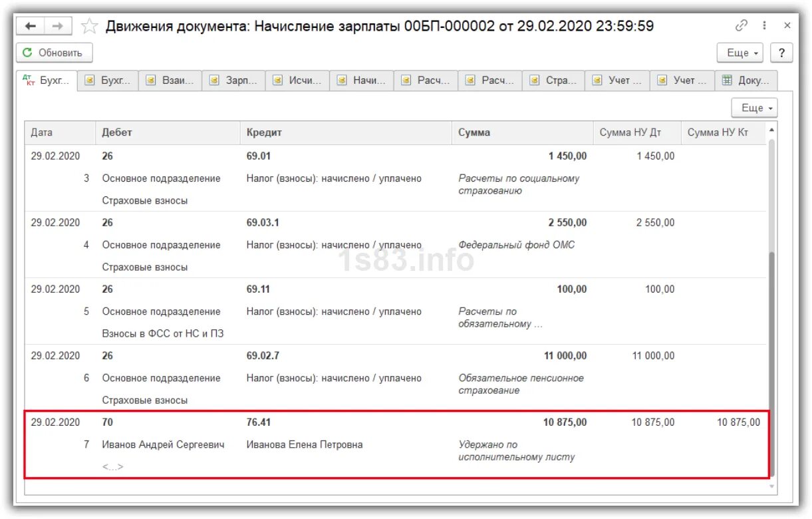Click the Кредит column header
This screenshot has height=519, width=812.
click(x=346, y=132)
